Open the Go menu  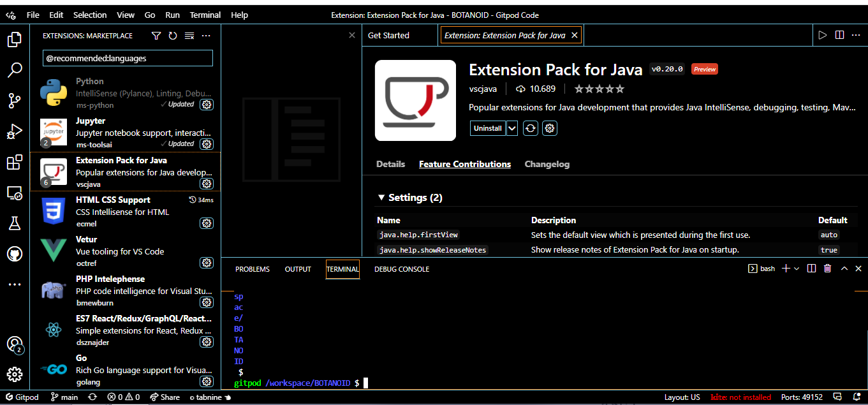tap(150, 15)
